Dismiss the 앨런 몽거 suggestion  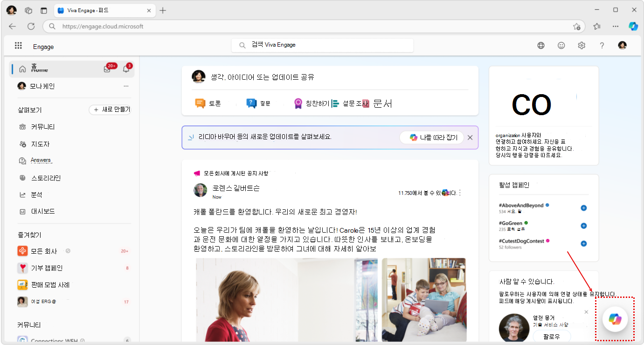point(586,312)
